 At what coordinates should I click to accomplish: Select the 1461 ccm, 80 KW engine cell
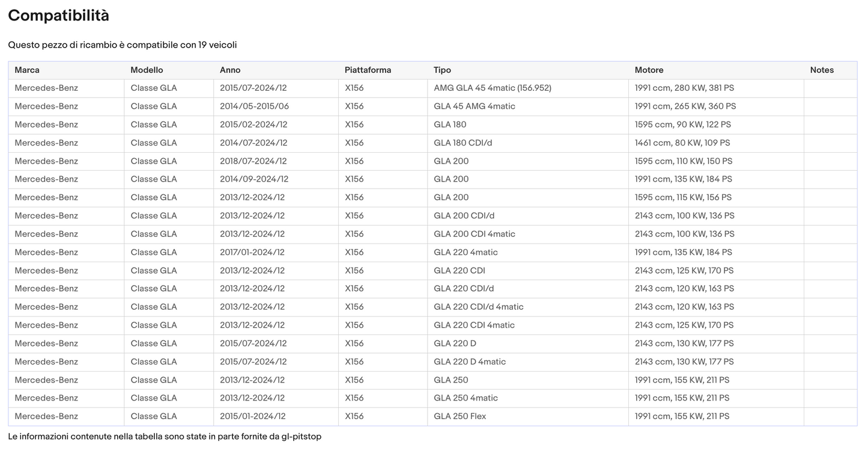point(682,143)
